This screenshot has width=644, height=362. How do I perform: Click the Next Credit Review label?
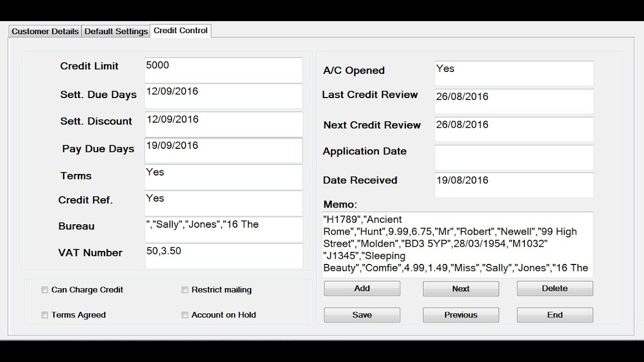click(372, 125)
